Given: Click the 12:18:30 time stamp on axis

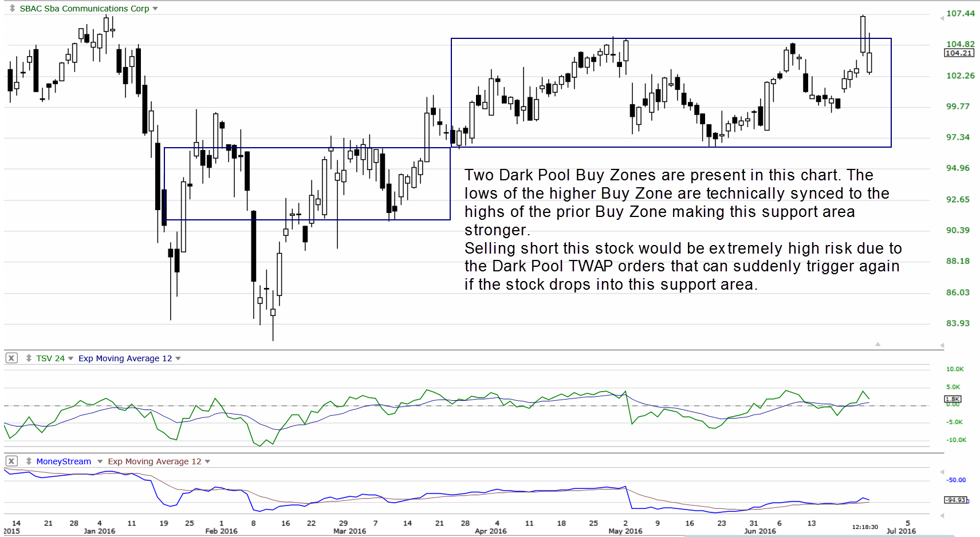Looking at the screenshot, I should click(865, 527).
